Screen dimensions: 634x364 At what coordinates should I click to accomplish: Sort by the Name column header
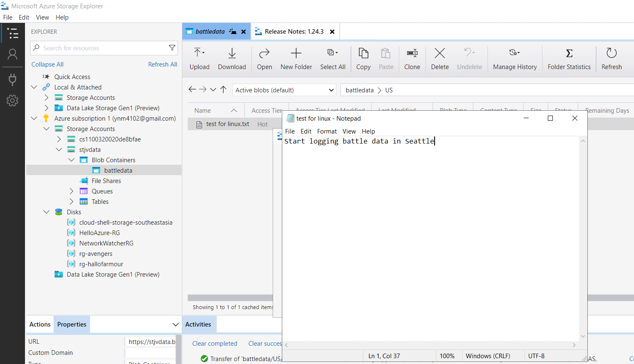click(215, 110)
